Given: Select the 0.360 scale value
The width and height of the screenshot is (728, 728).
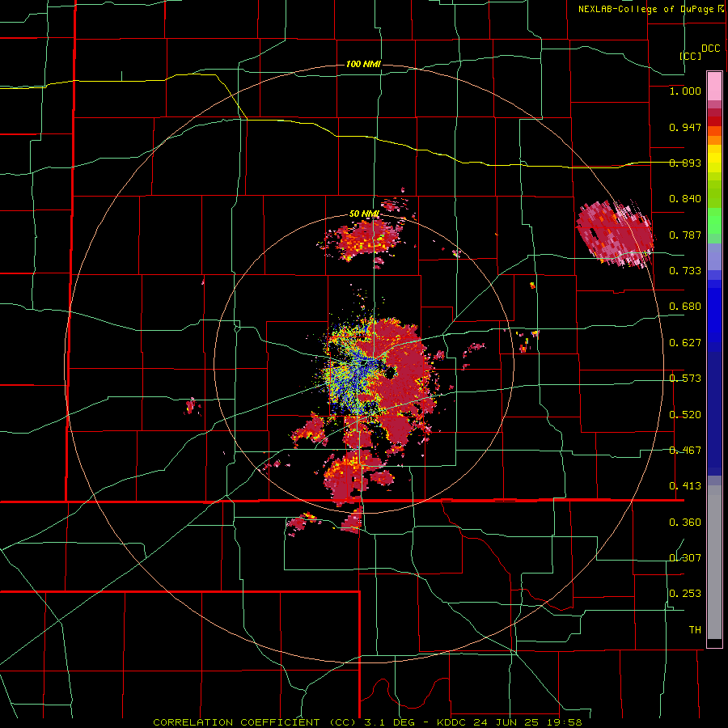Looking at the screenshot, I should [x=685, y=523].
